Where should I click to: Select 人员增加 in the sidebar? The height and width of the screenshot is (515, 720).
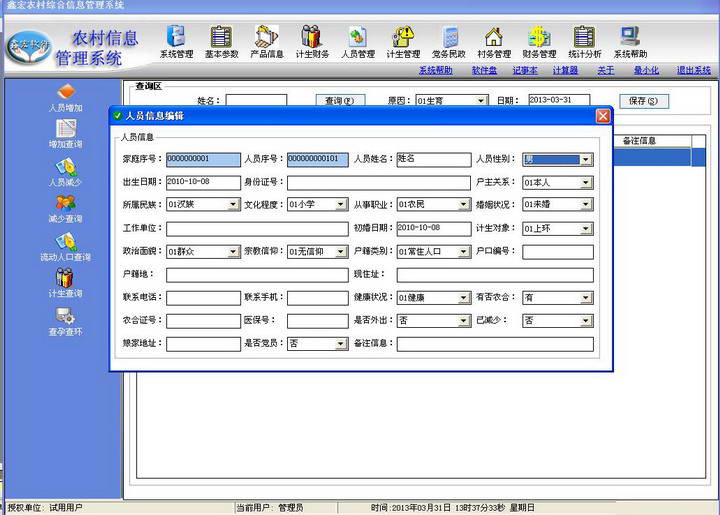point(66,98)
